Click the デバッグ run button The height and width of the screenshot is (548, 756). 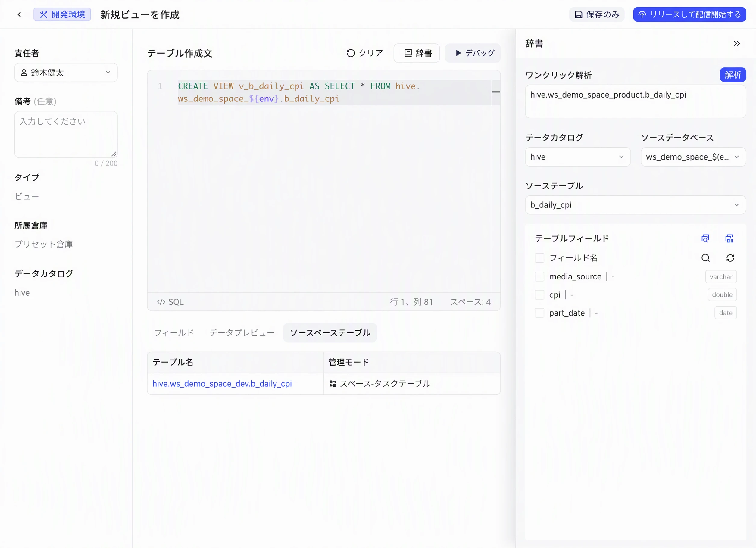pyautogui.click(x=473, y=53)
